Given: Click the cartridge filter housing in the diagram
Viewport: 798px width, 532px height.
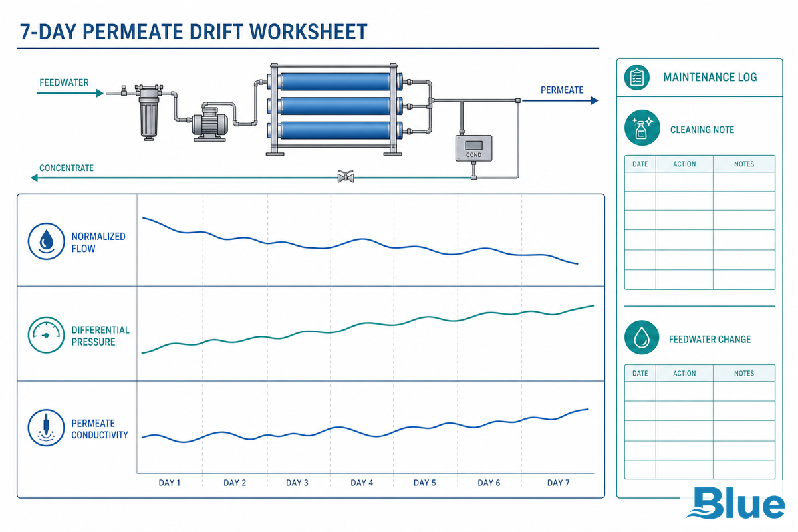Looking at the screenshot, I should [148, 113].
